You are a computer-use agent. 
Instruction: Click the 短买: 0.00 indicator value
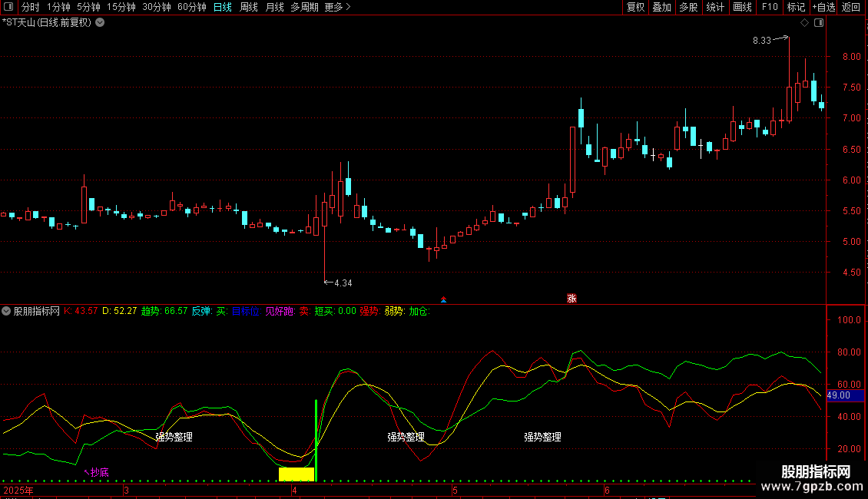(x=336, y=311)
